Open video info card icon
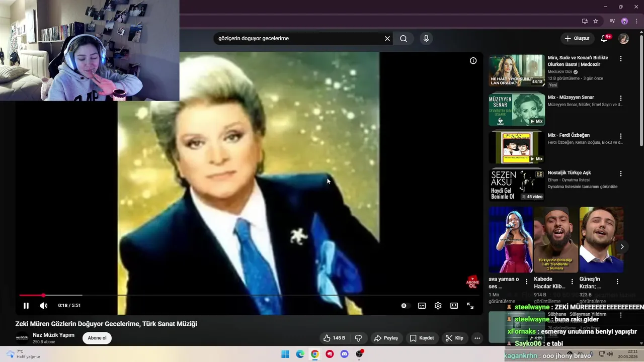 pos(473,61)
